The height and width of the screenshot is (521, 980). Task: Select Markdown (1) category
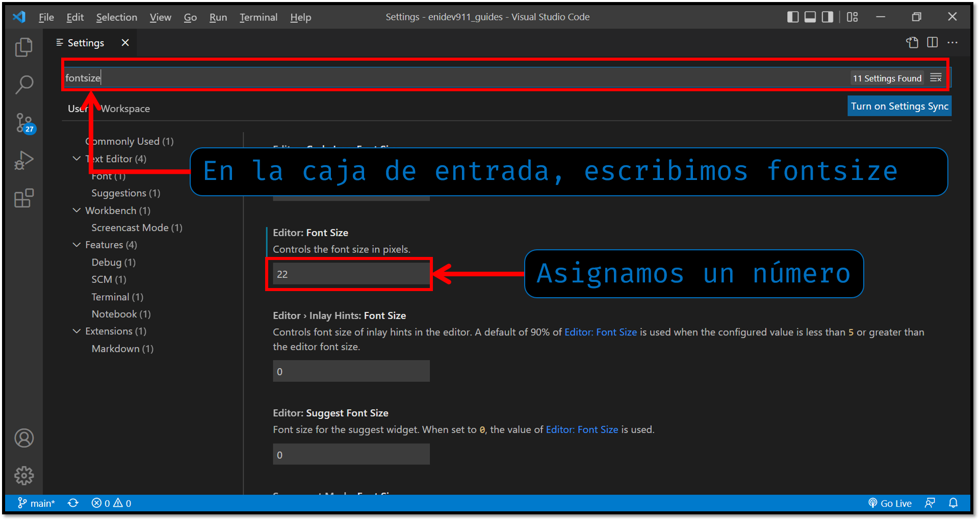(x=122, y=349)
